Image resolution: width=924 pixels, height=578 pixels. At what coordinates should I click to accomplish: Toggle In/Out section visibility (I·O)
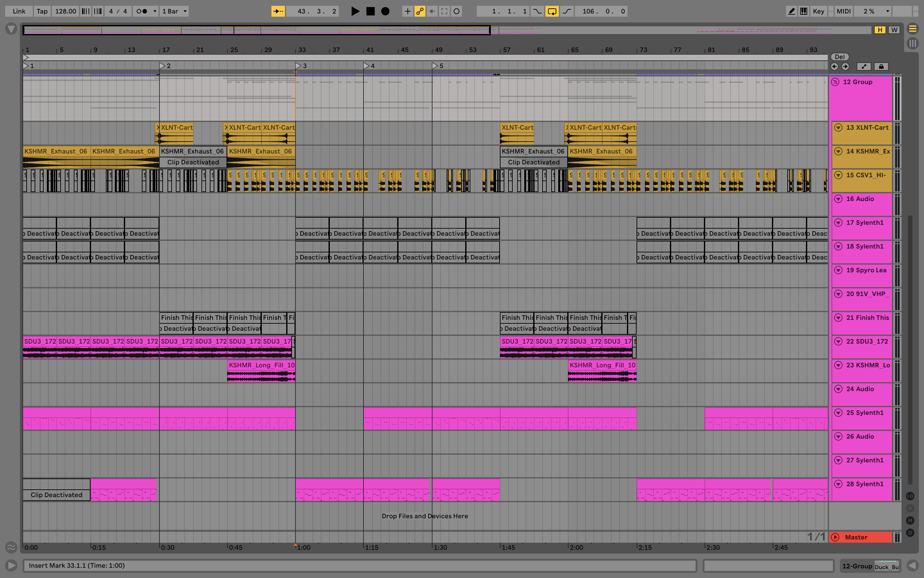pyautogui.click(x=910, y=496)
